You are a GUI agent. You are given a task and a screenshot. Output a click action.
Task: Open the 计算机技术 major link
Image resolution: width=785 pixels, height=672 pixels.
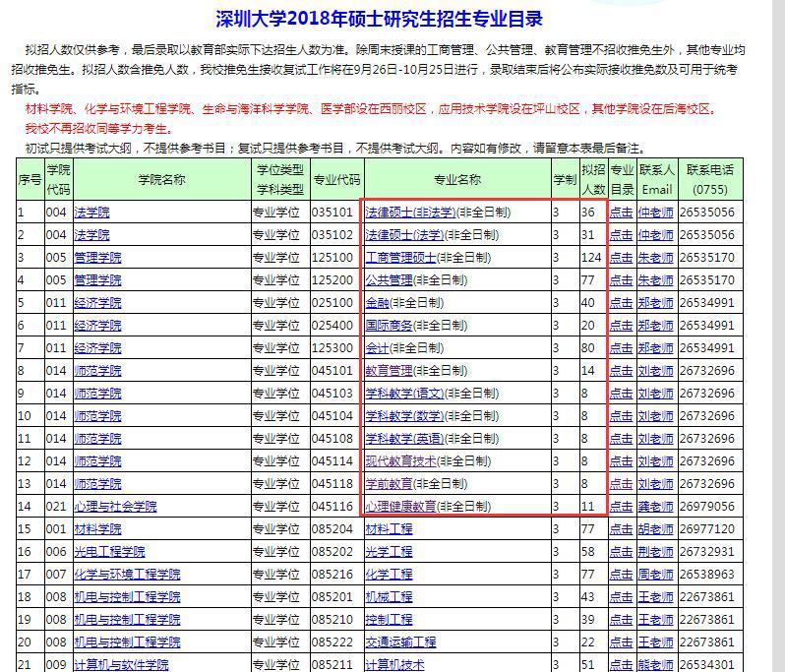[395, 665]
